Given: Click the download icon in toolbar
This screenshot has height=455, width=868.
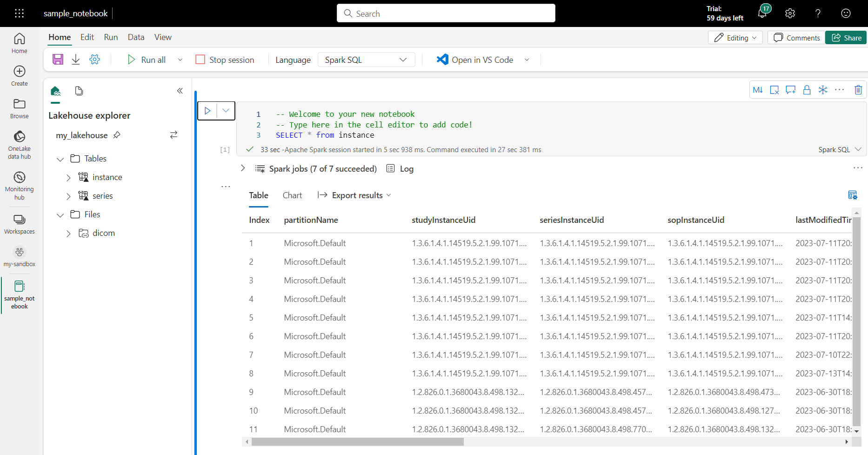Looking at the screenshot, I should click(x=76, y=60).
